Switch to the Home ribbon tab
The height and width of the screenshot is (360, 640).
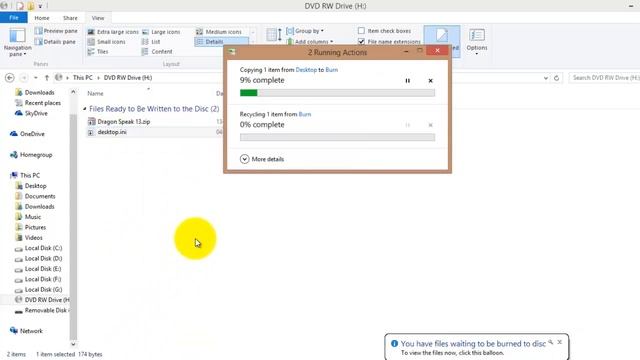coord(42,18)
